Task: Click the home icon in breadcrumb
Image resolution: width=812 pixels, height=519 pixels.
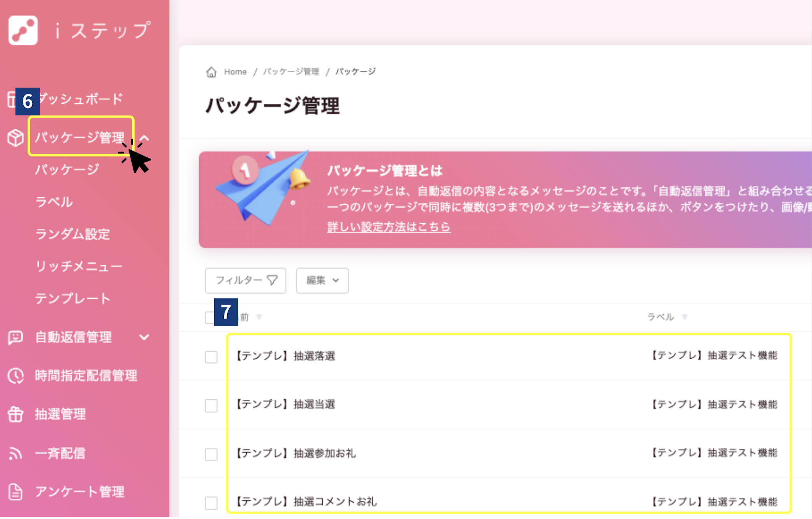Action: pyautogui.click(x=211, y=72)
